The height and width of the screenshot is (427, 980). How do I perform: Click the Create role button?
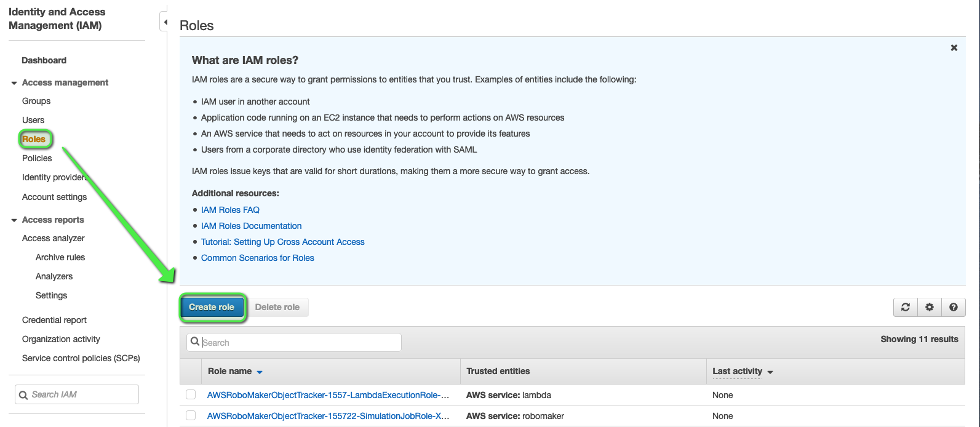212,307
